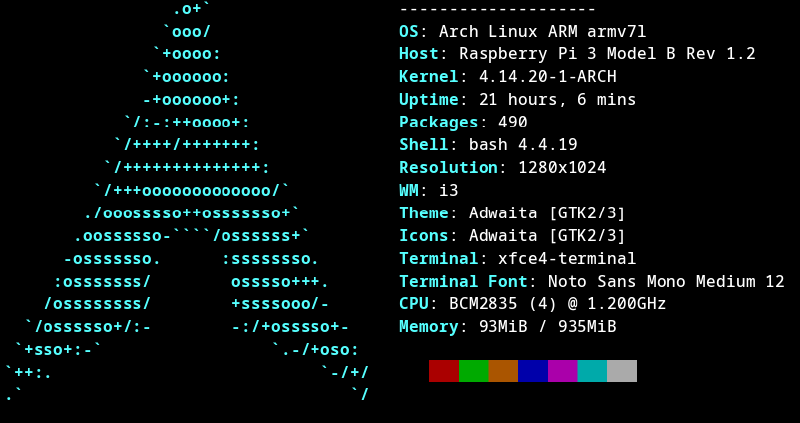Click the magenta color block
This screenshot has width=800, height=423.
pos(562,371)
